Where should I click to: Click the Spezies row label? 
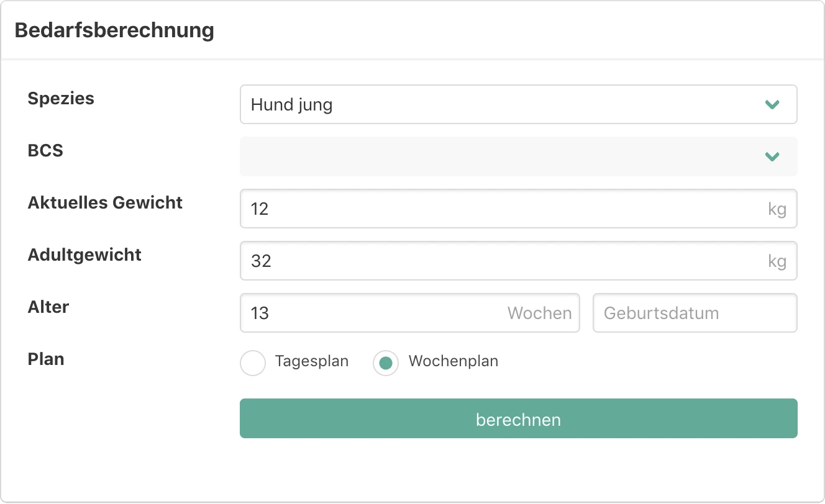point(61,98)
